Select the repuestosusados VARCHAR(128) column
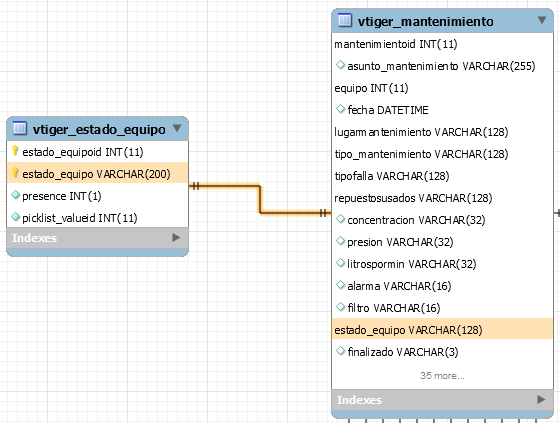 (x=442, y=198)
